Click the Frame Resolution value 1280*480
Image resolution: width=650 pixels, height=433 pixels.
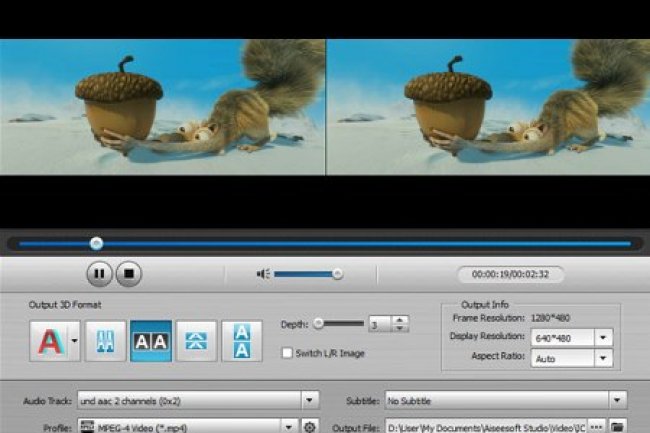(550, 318)
